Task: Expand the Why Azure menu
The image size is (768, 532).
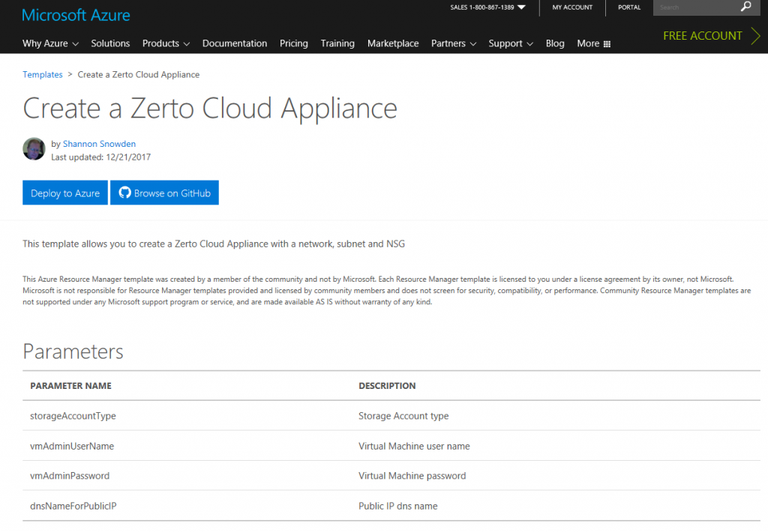Action: [50, 43]
